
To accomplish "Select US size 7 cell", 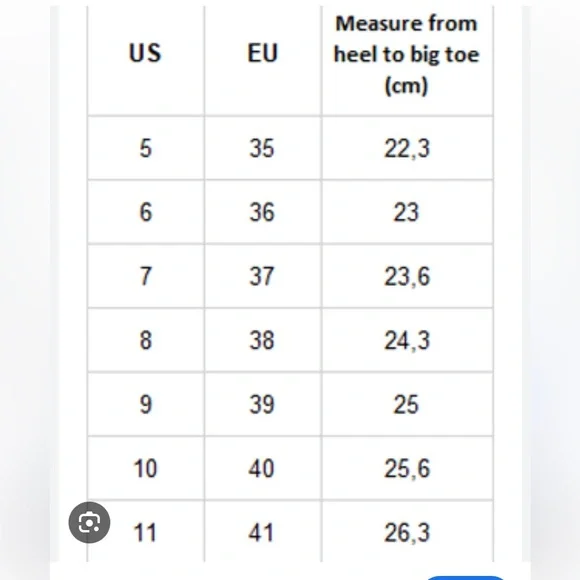I will coord(146,276).
